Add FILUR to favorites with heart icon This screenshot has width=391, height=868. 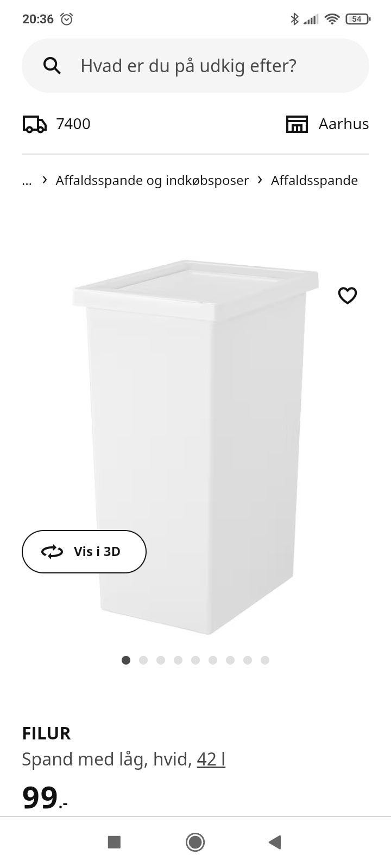(x=348, y=296)
